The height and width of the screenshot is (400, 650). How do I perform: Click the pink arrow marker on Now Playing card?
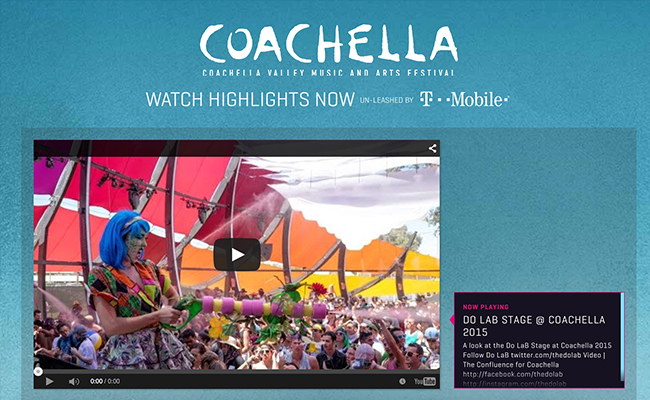[452, 319]
